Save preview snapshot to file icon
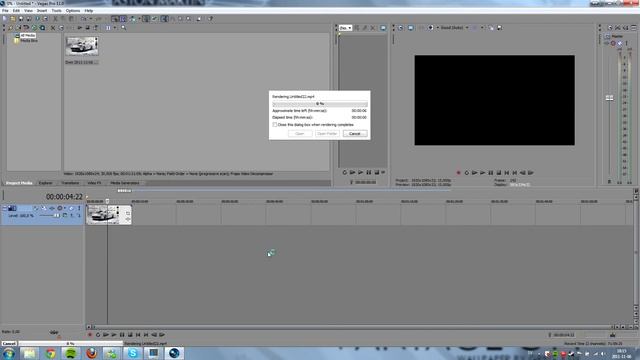 coord(500,28)
